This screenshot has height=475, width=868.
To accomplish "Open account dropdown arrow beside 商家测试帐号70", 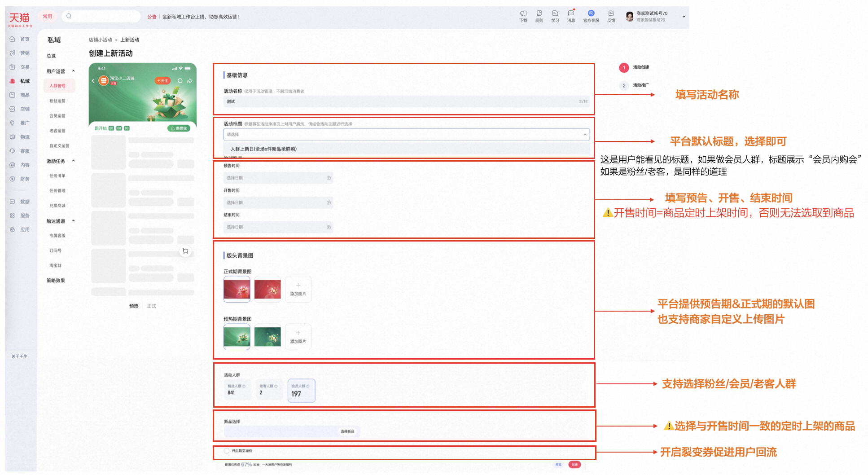I will click(x=684, y=17).
